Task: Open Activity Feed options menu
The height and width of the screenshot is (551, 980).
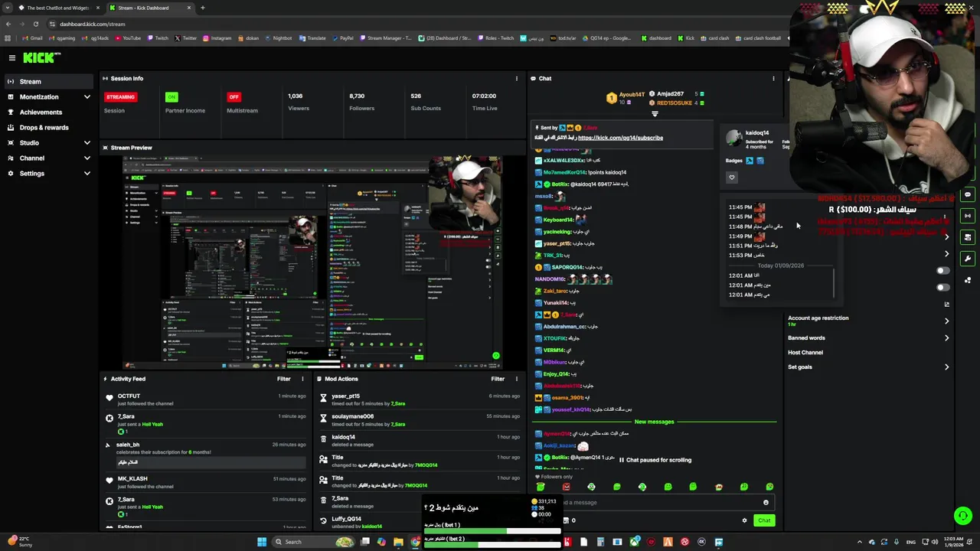Action: point(302,379)
